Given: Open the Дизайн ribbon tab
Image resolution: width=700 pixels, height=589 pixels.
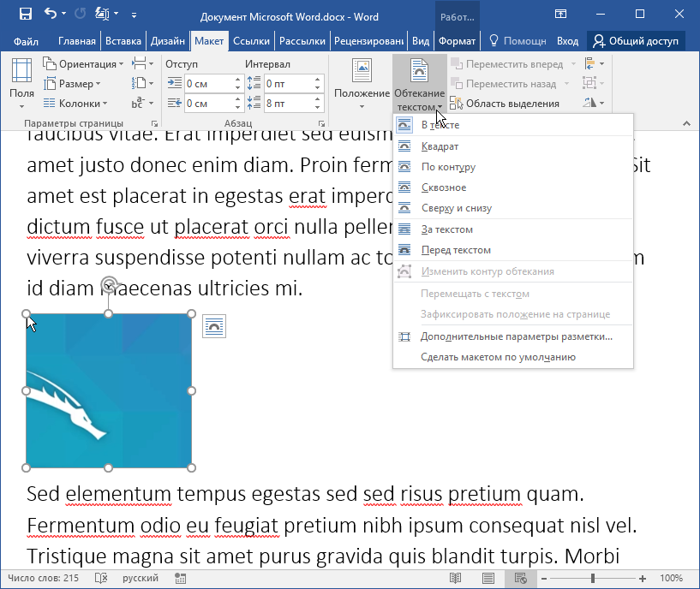Looking at the screenshot, I should 167,41.
